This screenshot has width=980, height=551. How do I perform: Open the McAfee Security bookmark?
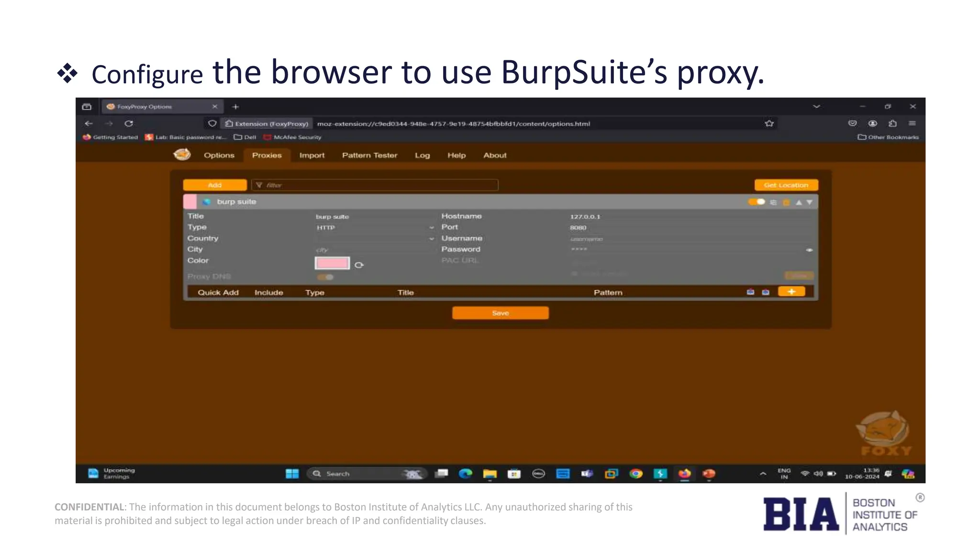tap(292, 137)
